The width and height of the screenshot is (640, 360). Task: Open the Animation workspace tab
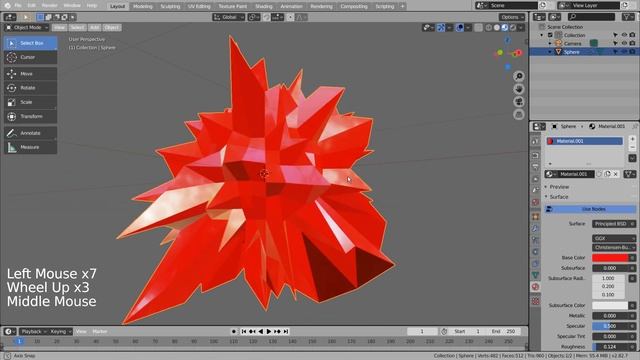(291, 6)
